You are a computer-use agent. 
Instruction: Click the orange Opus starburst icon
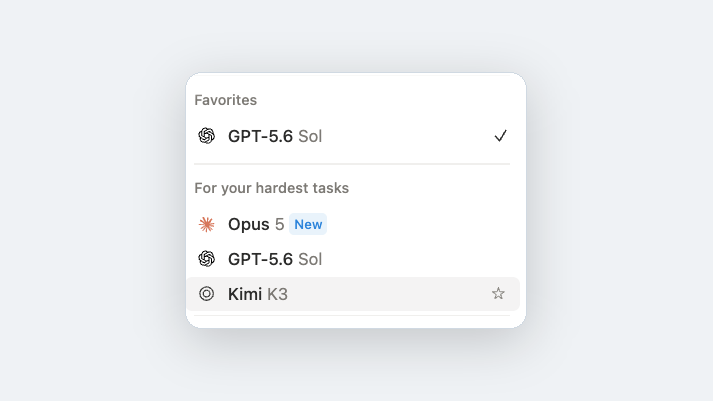tap(206, 224)
